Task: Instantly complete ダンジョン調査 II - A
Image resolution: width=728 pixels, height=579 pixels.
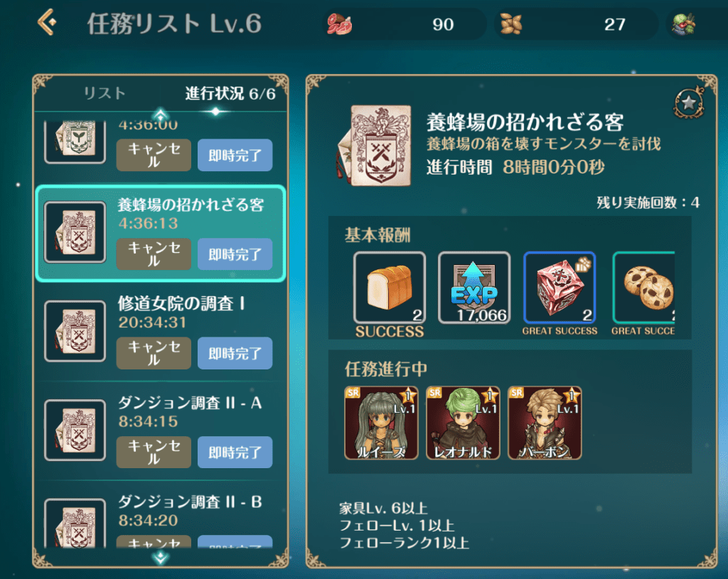Action: [x=235, y=452]
